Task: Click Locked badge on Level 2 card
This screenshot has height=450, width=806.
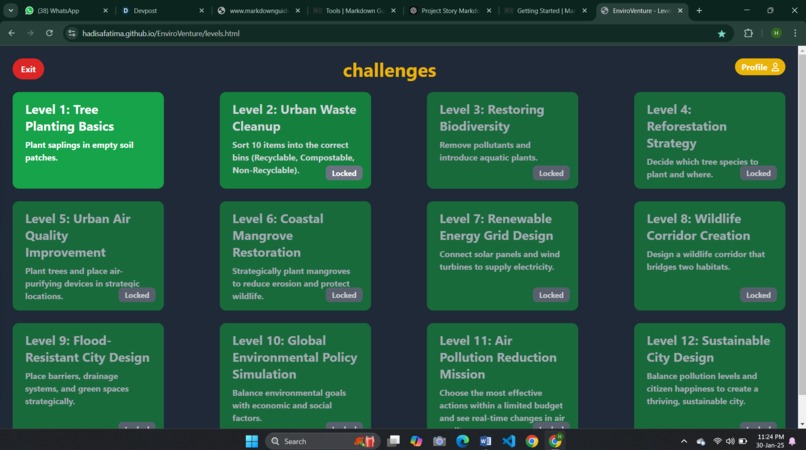Action: [344, 173]
